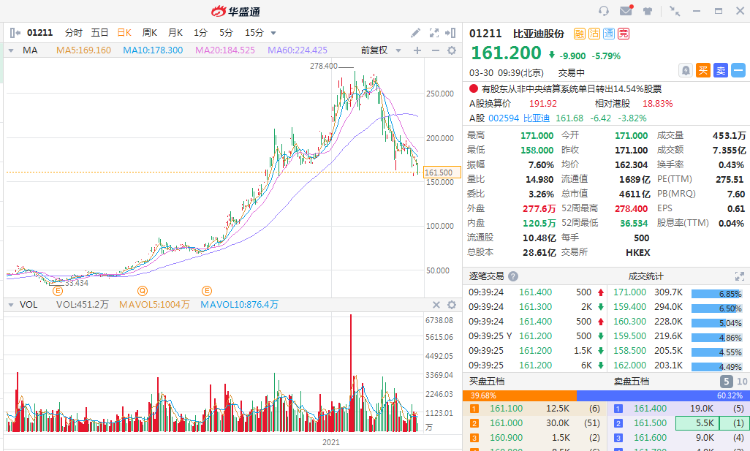Click the Q marker on chart

[x=142, y=290]
